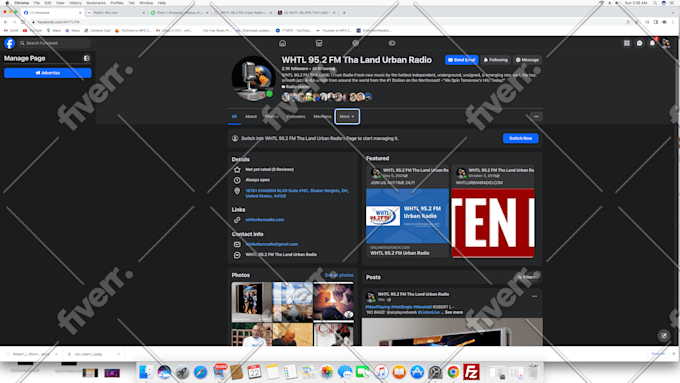Open the Profiles menu in menu bar
Screen dimensions: 680x383
click(x=117, y=3)
